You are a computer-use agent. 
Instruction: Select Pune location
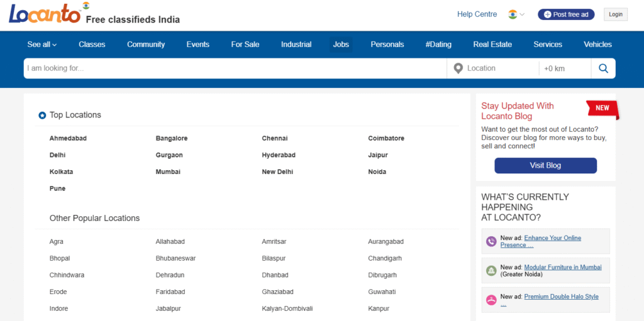(57, 189)
